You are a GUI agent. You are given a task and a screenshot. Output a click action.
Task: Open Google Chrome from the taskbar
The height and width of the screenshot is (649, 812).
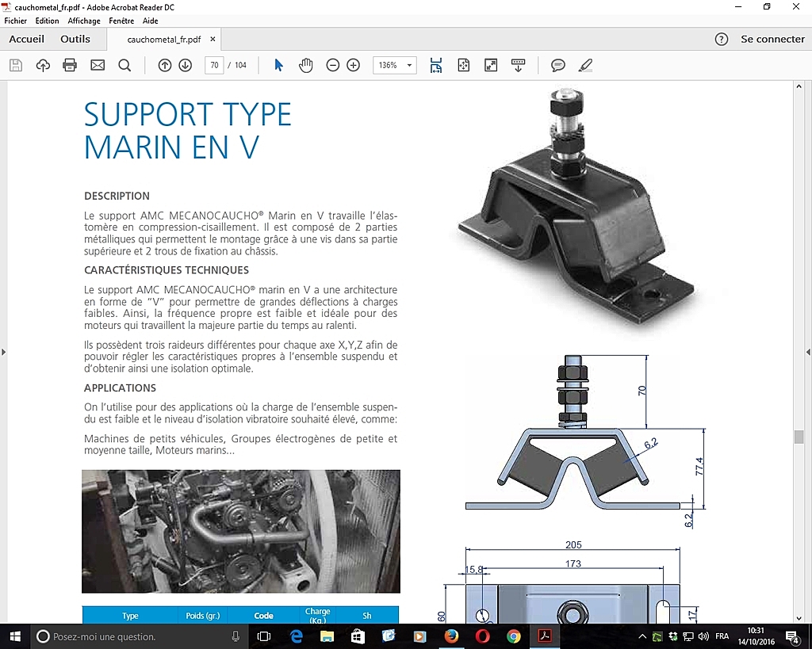pos(513,636)
